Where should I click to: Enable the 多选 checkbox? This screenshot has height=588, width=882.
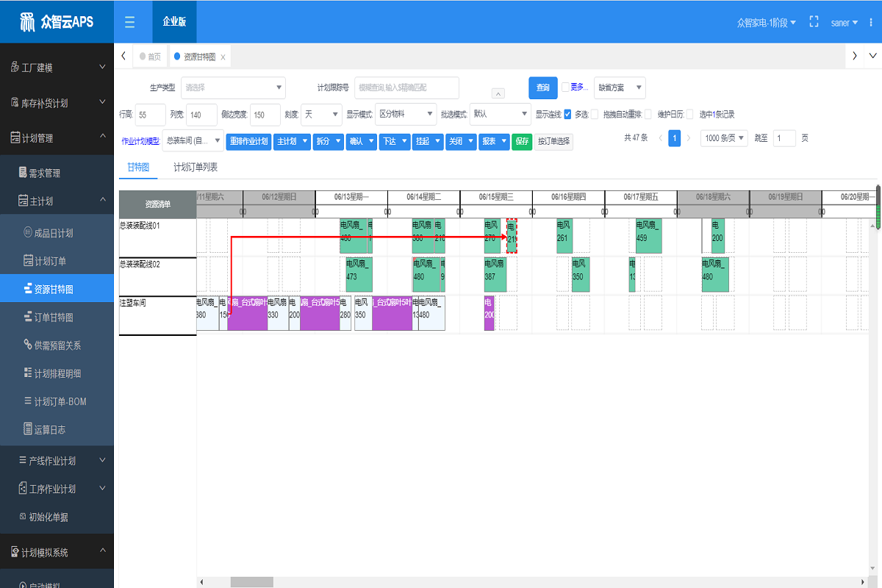click(x=594, y=114)
